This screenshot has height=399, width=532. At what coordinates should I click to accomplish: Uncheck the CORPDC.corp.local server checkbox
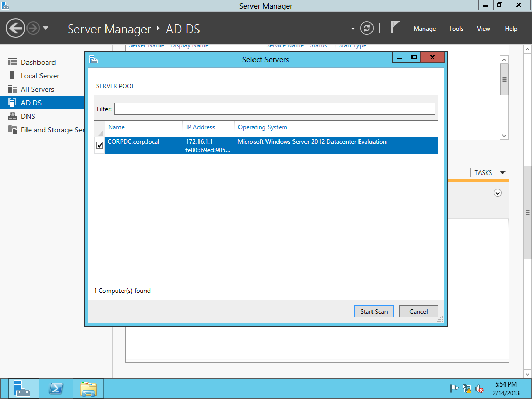pyautogui.click(x=100, y=145)
